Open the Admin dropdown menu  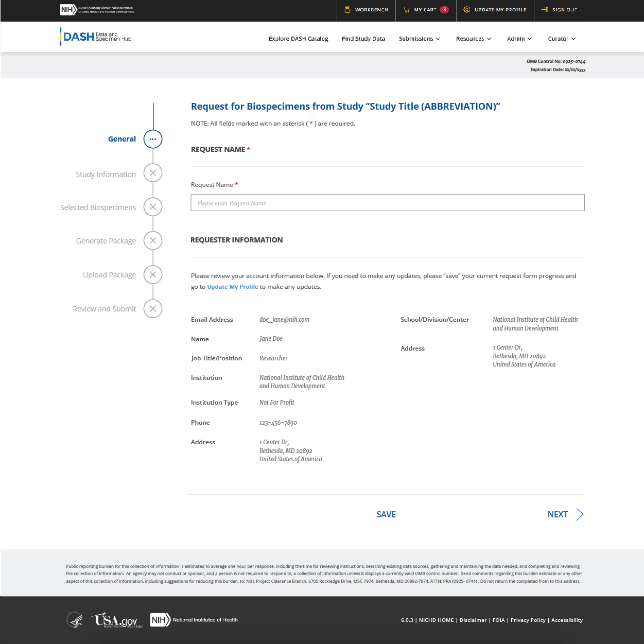519,39
